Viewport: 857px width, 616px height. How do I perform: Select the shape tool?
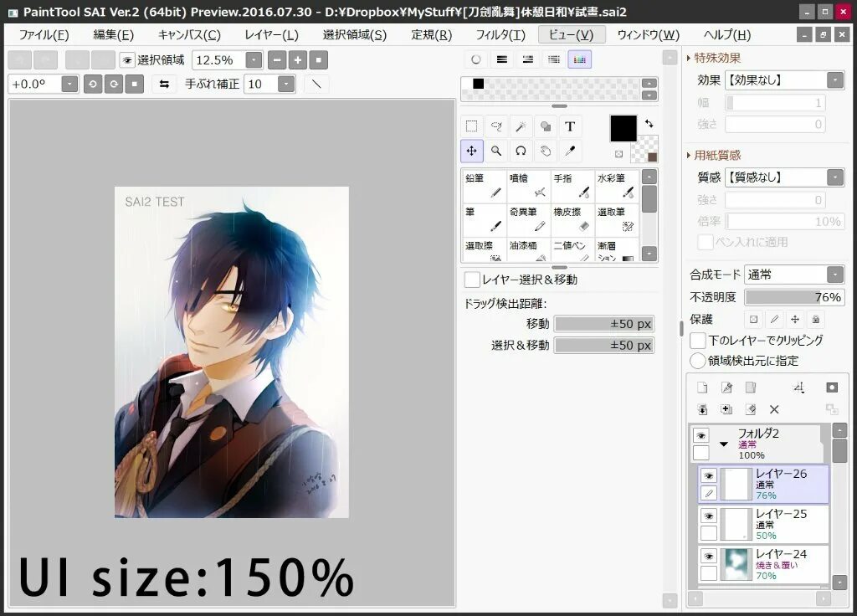546,126
